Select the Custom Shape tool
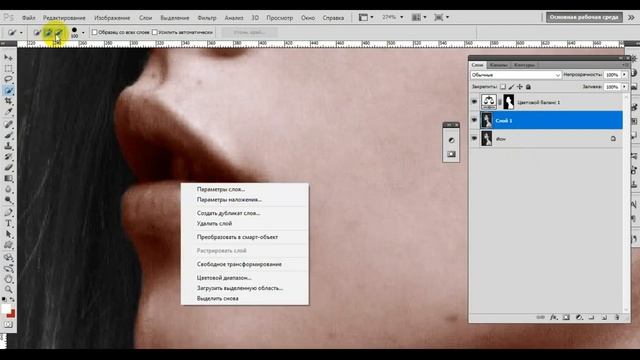Screen dimensions: 640x360 pos(8,245)
